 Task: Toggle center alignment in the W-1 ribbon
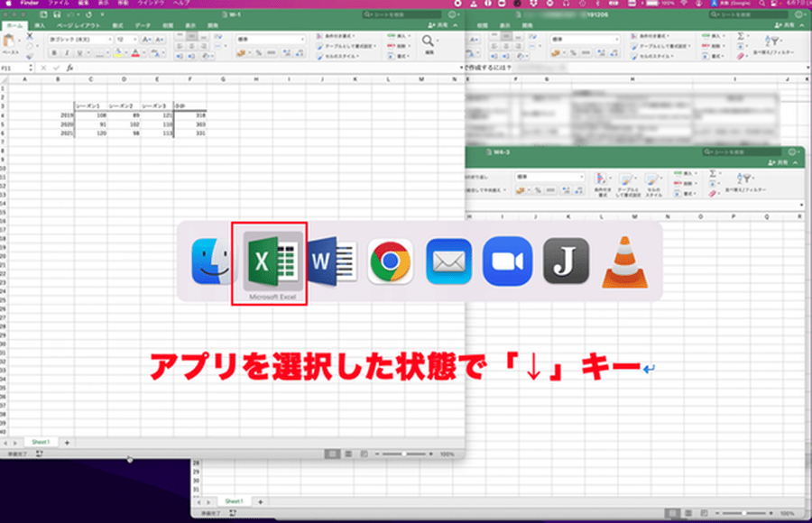(x=191, y=46)
